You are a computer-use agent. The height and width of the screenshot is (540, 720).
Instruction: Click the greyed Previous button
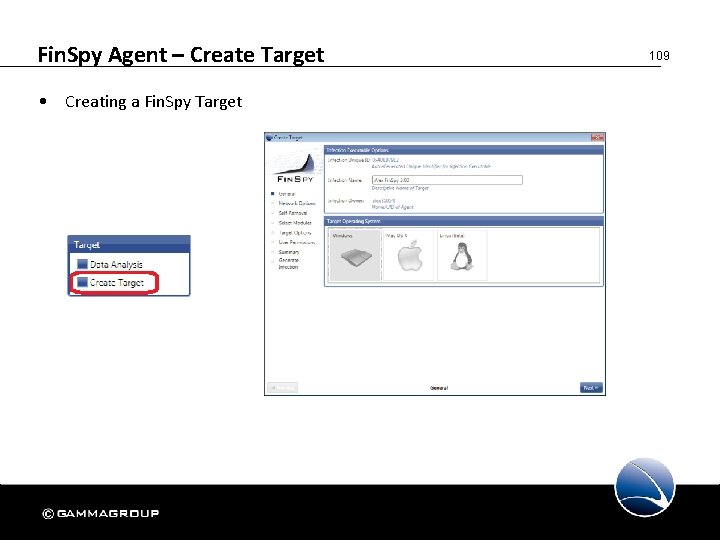pyautogui.click(x=282, y=388)
